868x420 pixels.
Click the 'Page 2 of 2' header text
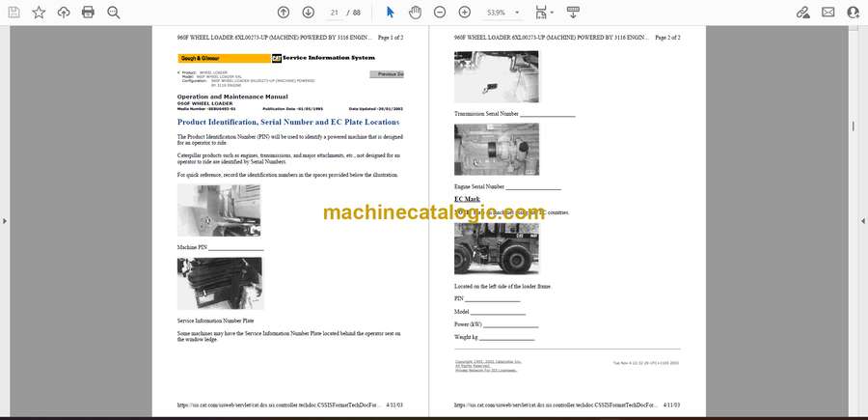coord(667,38)
